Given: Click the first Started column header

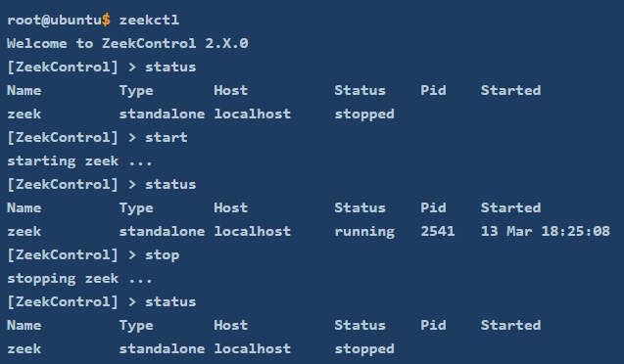Looking at the screenshot, I should point(511,90).
